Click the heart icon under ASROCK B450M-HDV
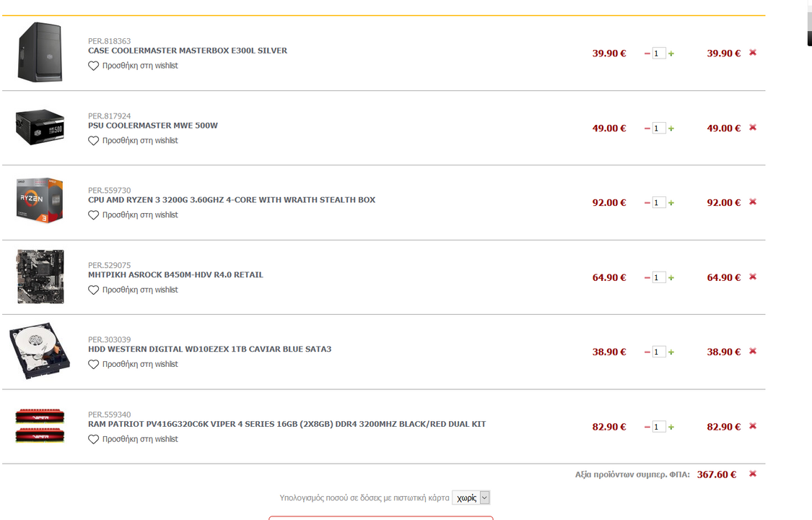Screen dimensions: 812x520 click(x=93, y=290)
